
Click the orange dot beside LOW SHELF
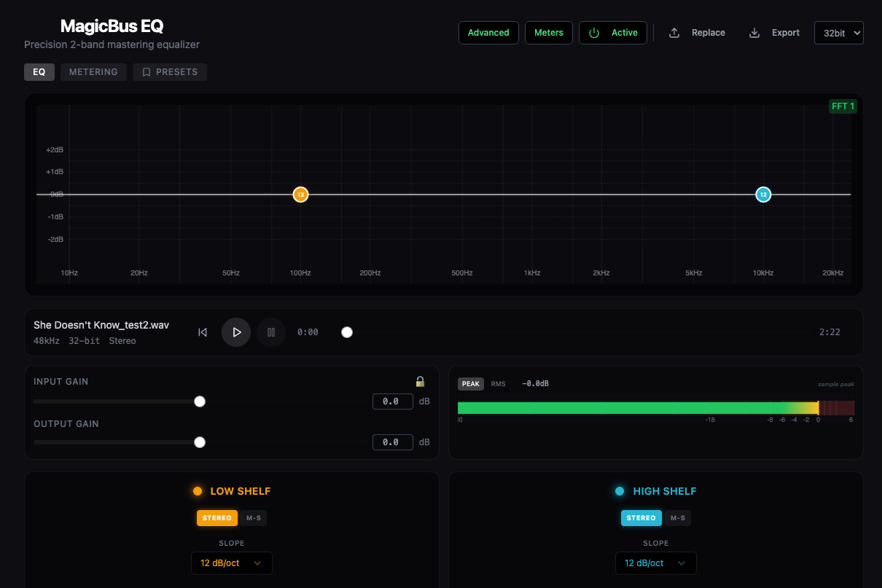(x=198, y=491)
